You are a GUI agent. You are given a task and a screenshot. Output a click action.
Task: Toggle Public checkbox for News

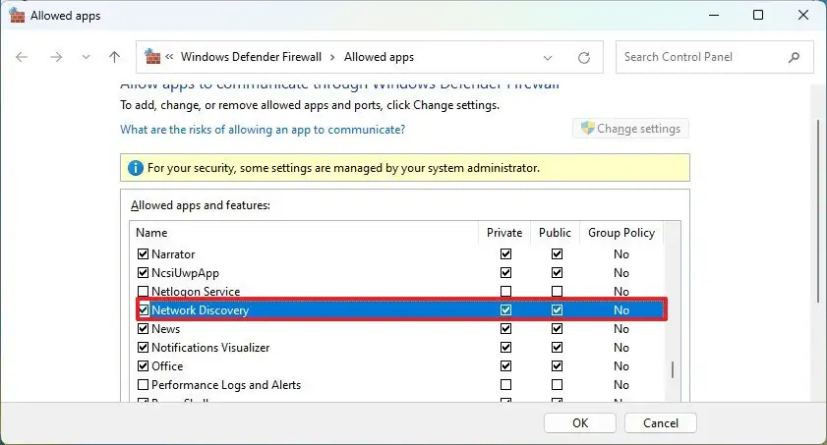pos(557,329)
